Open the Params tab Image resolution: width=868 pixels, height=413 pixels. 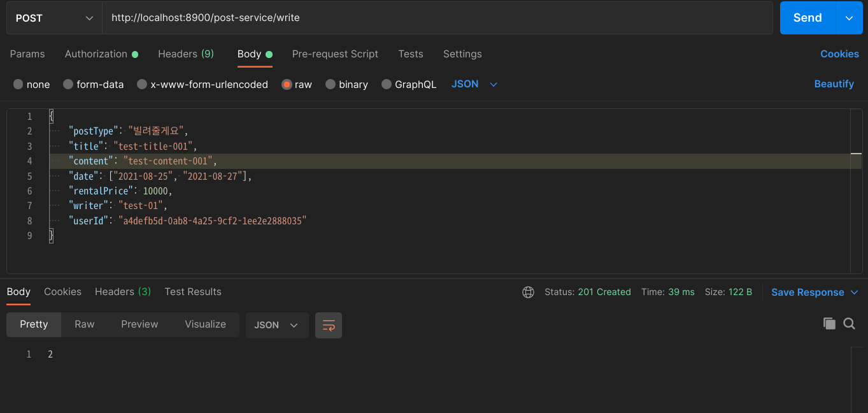click(27, 54)
